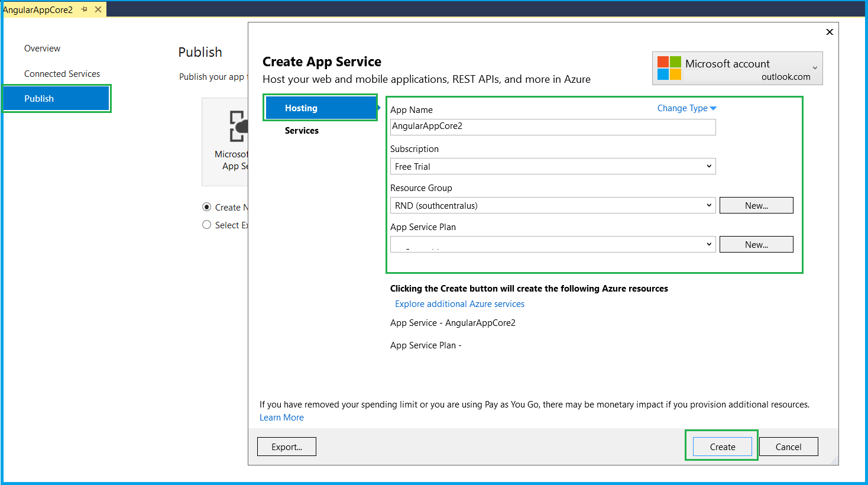Click Explore additional Azure services
This screenshot has width=868, height=485.
tap(459, 303)
